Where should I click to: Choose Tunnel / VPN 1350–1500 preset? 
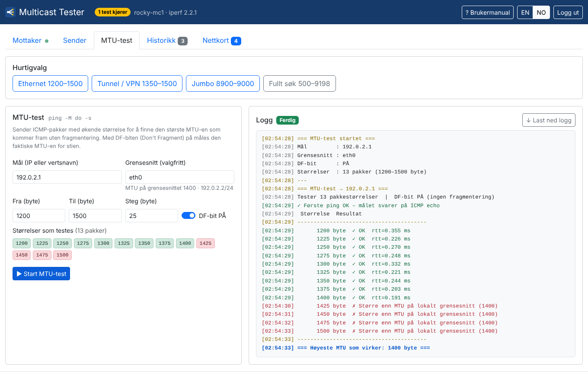137,83
